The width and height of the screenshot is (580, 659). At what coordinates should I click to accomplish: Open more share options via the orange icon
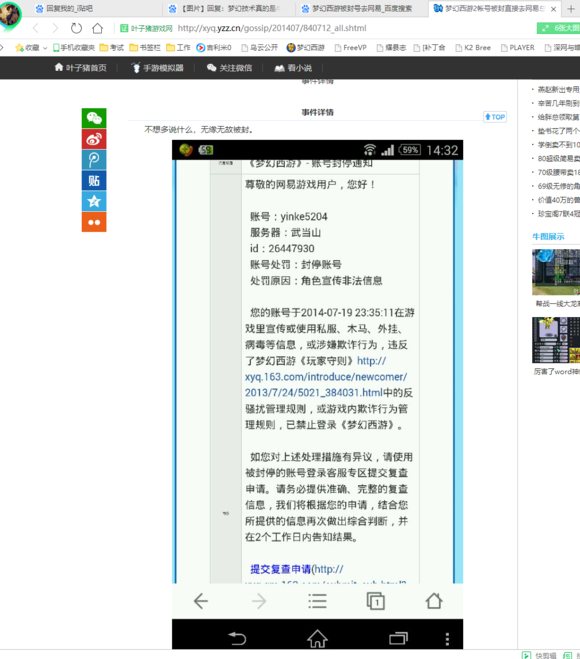coord(94,222)
